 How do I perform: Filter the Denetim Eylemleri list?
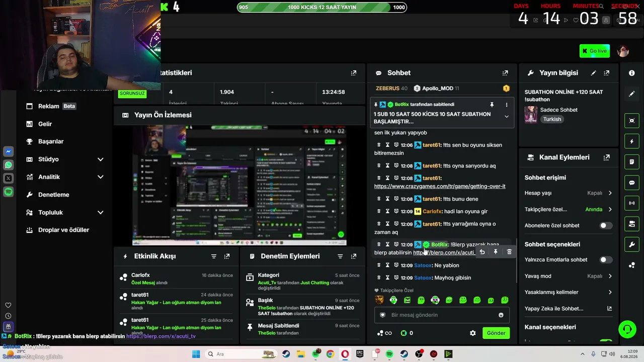[x=340, y=256]
